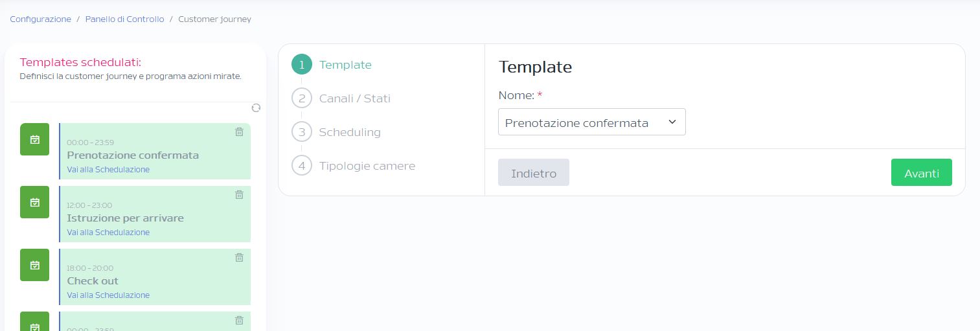The width and height of the screenshot is (980, 331).
Task: Go to step 4 Tipologie camere
Action: 354,166
